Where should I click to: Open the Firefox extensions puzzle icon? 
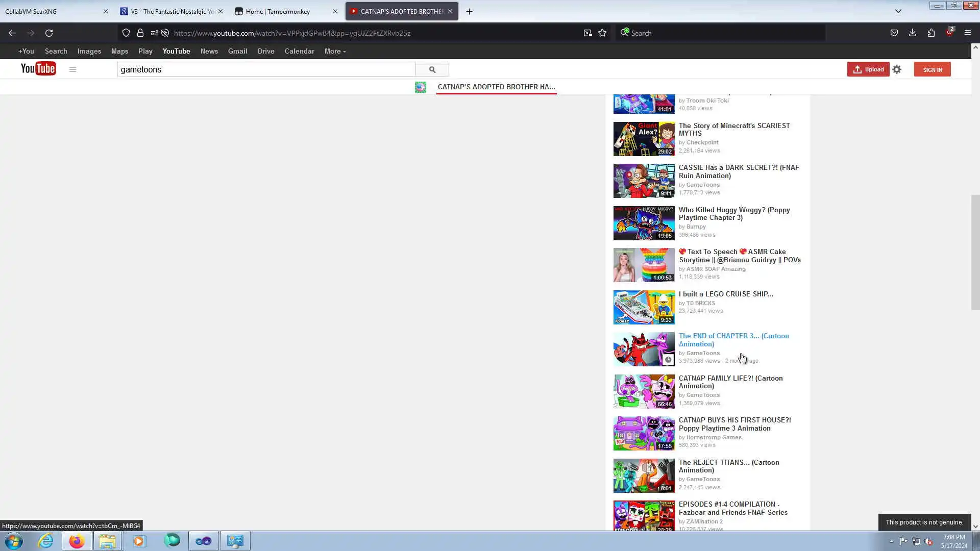931,33
